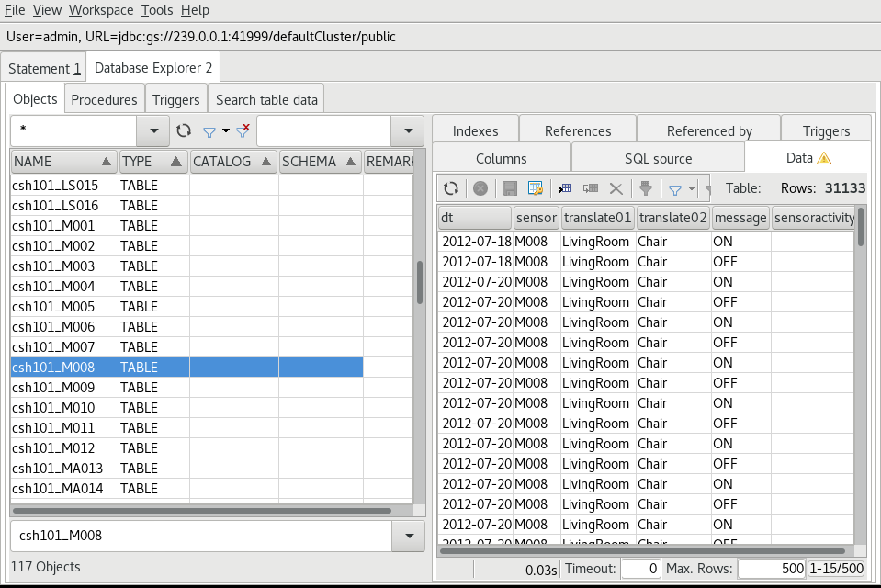Click the filter funnel icon in data toolbar
881x588 pixels.
click(674, 188)
